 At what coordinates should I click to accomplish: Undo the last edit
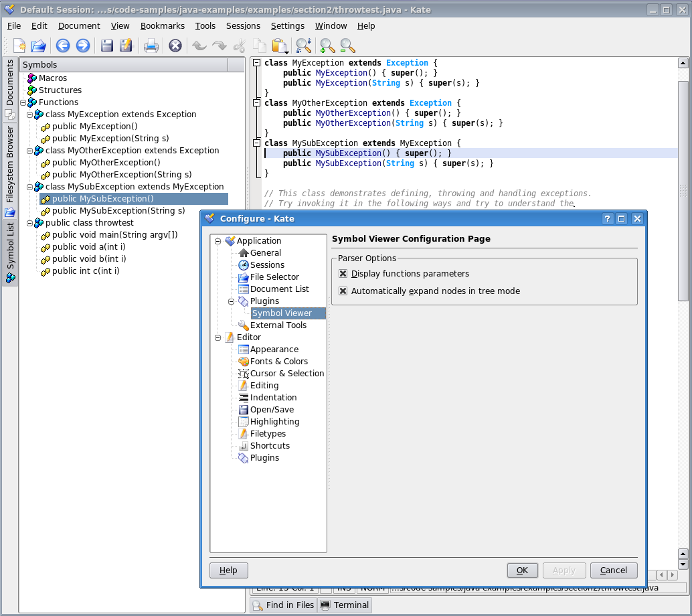(x=199, y=46)
